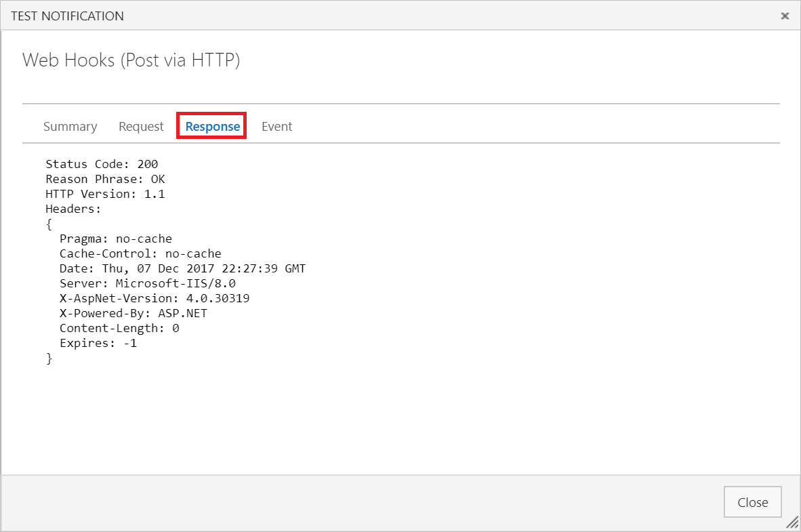Switch to the Summary tab

tap(70, 126)
